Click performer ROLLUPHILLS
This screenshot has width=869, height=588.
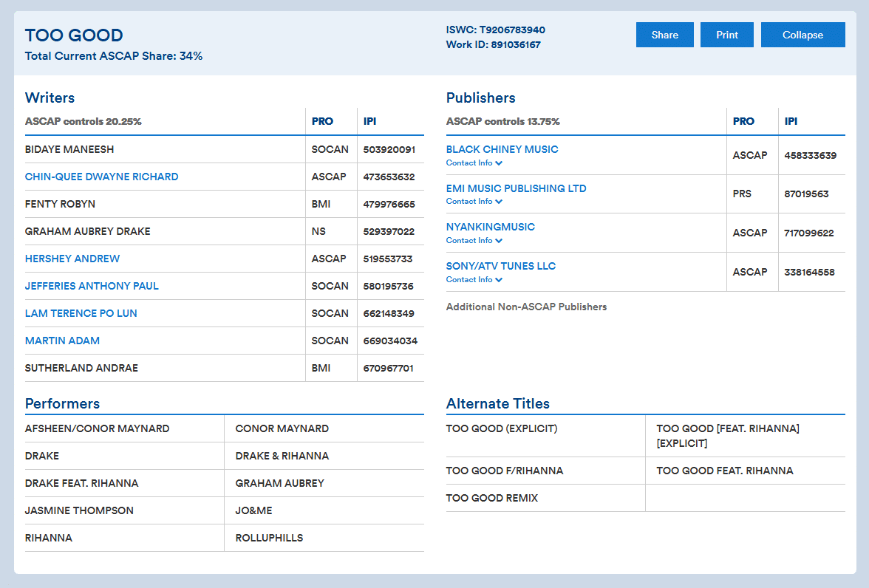pyautogui.click(x=269, y=538)
